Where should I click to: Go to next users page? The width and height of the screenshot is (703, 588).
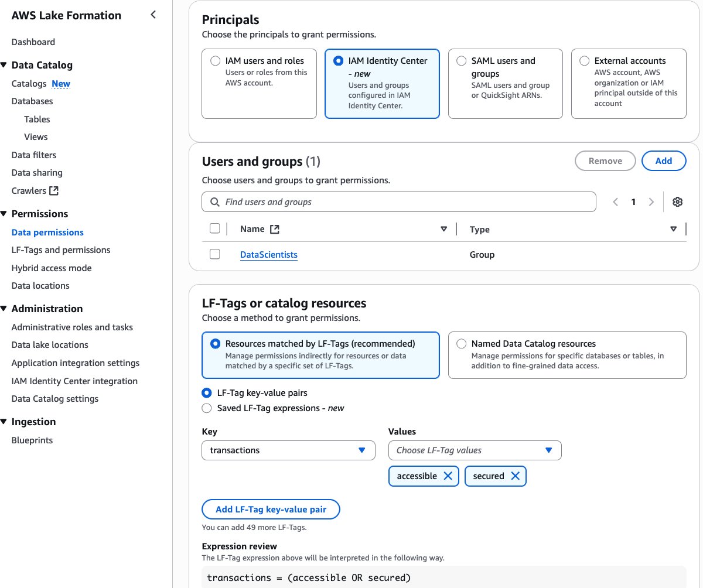[651, 202]
